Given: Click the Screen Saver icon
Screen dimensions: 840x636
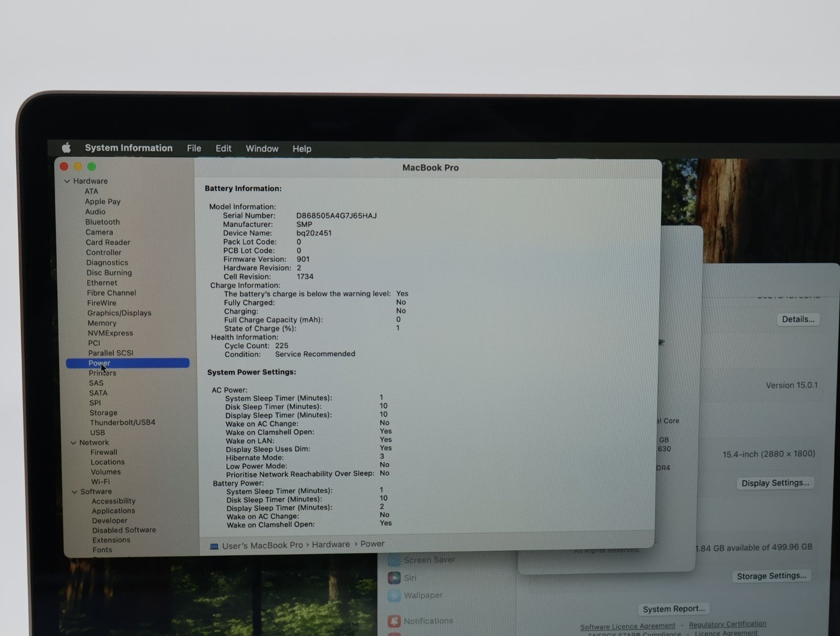Looking at the screenshot, I should (x=394, y=560).
